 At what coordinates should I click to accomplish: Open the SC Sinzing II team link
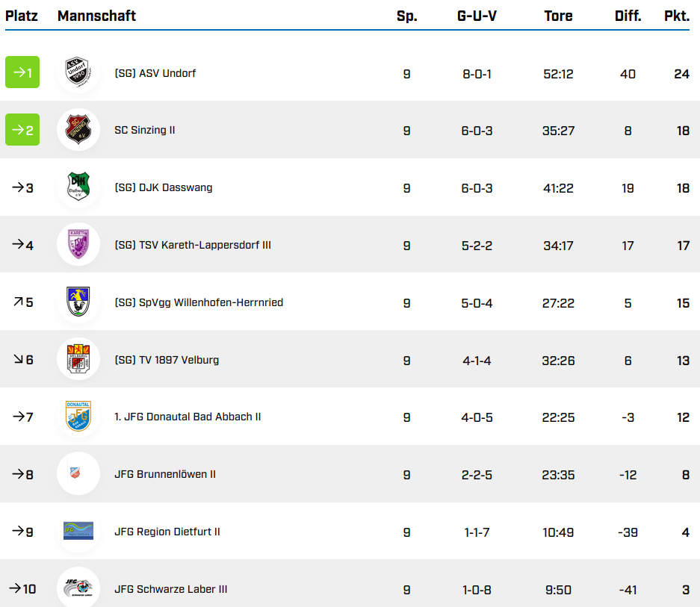pyautogui.click(x=145, y=130)
